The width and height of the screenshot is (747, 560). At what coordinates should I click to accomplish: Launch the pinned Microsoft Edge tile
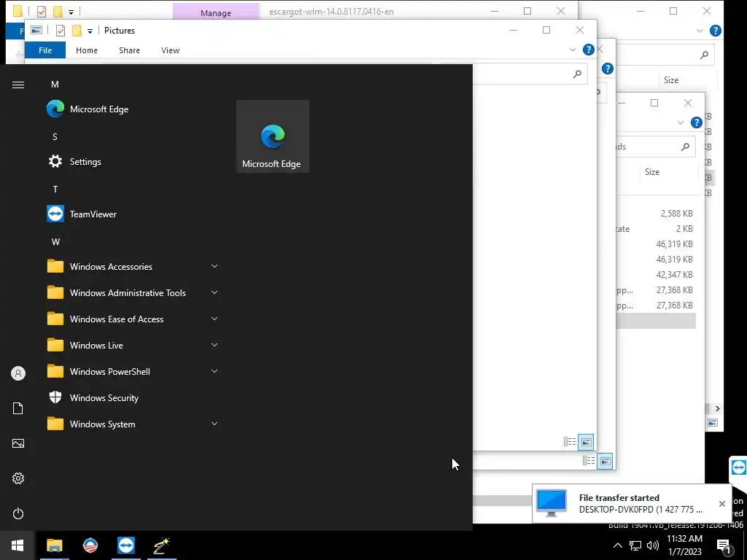(x=273, y=136)
